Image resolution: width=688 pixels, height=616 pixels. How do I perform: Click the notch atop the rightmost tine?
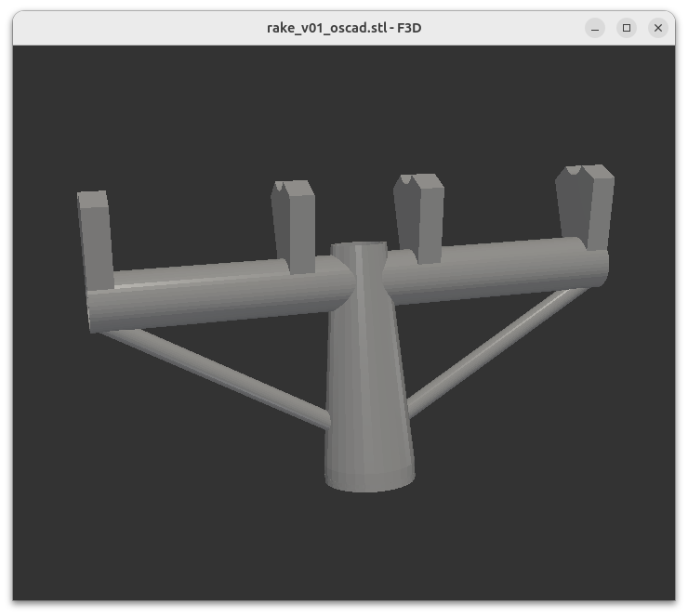tap(576, 172)
